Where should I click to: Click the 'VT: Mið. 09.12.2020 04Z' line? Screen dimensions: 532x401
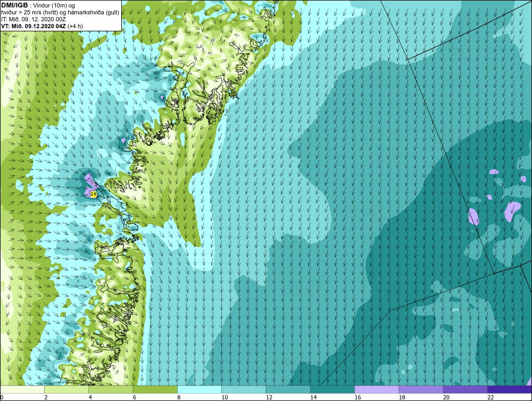(42, 26)
